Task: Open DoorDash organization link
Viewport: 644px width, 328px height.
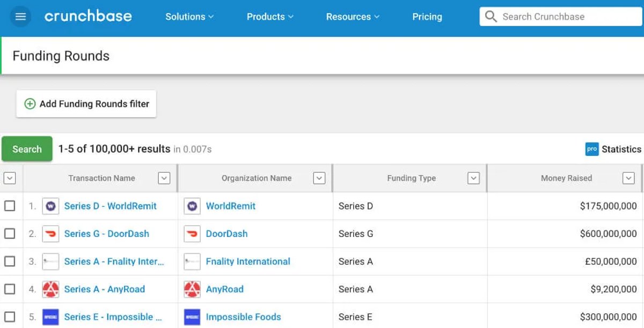Action: (x=227, y=234)
